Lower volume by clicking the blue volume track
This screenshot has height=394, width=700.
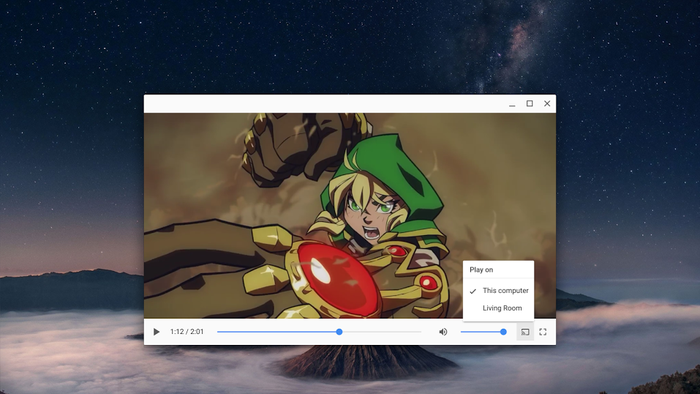click(480, 332)
